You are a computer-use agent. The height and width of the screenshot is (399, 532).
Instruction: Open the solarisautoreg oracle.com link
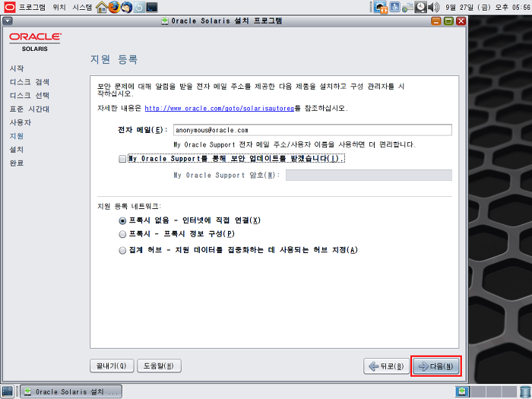pyautogui.click(x=219, y=109)
